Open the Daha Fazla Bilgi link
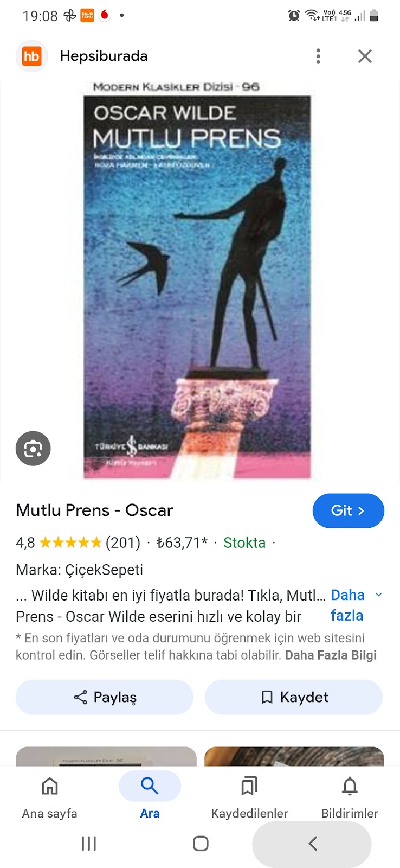 pyautogui.click(x=331, y=655)
